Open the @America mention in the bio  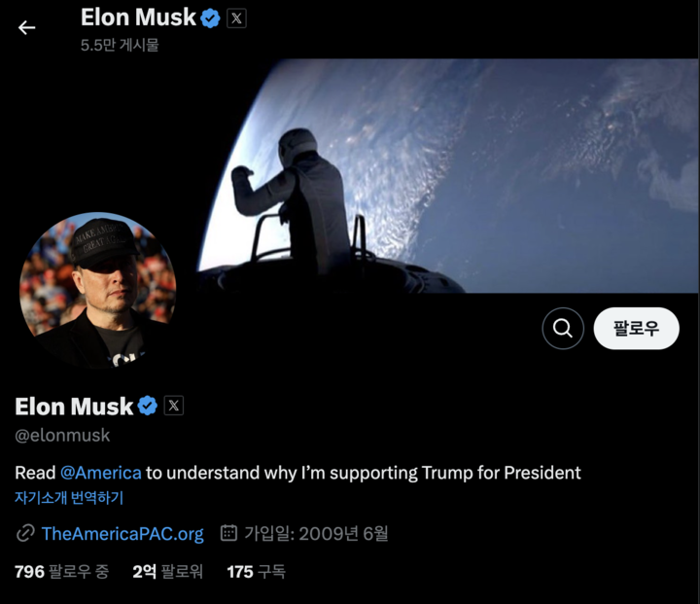point(100,473)
